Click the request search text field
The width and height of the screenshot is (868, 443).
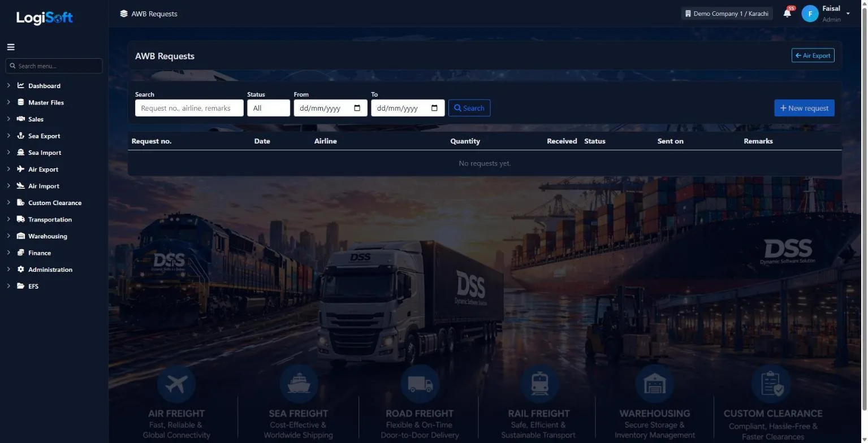(x=189, y=108)
